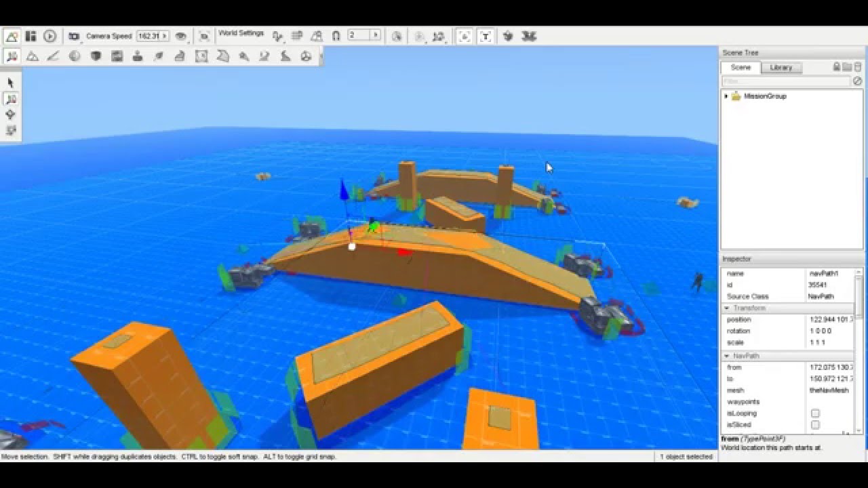The height and width of the screenshot is (488, 868).
Task: Click the fit selection to view icon
Action: point(204,36)
